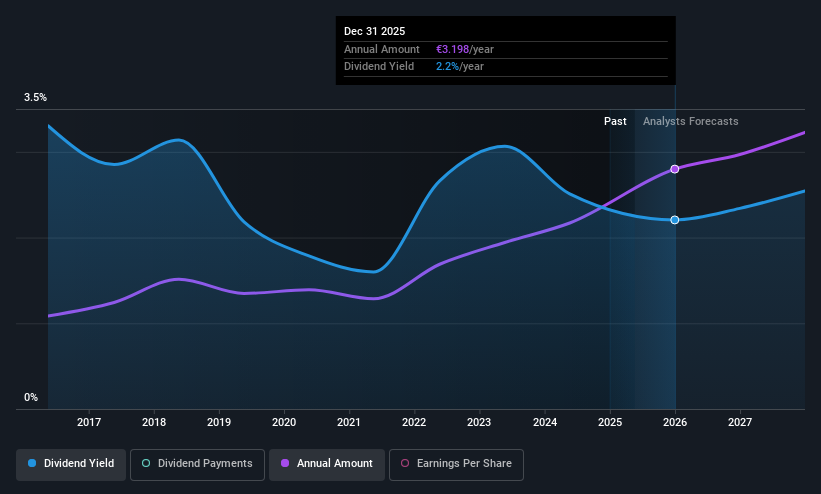
Task: Click the 2.2% dividend yield tooltip value
Action: pos(447,67)
